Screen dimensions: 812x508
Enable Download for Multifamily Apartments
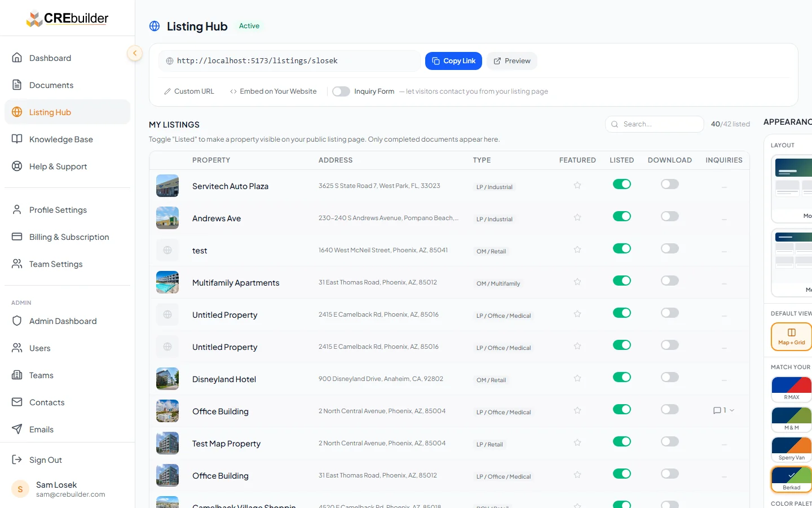(x=669, y=281)
